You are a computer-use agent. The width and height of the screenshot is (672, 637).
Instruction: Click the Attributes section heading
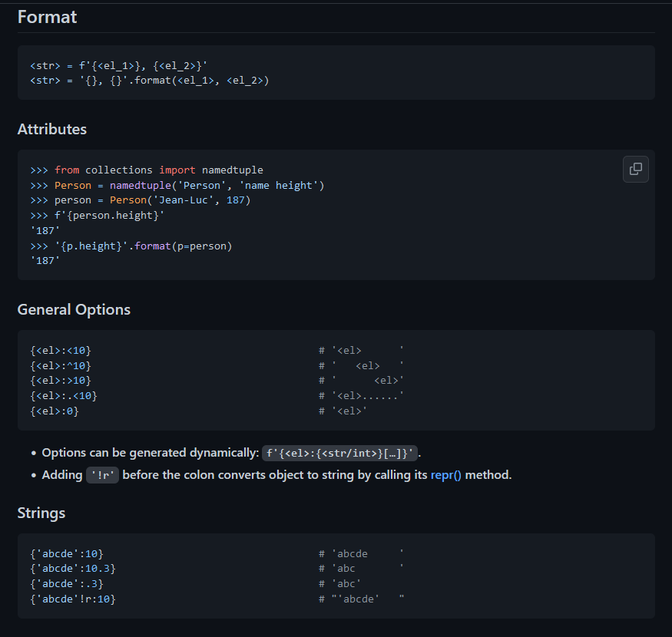click(x=52, y=129)
